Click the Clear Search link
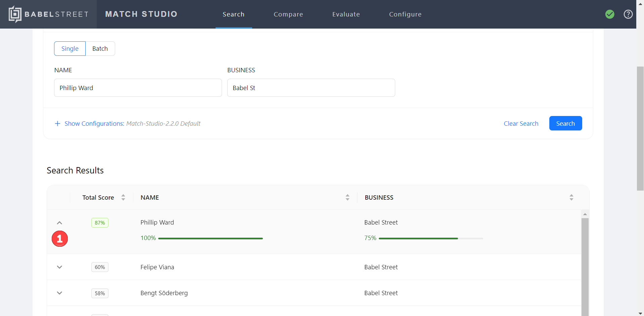Screen dimensions: 644x316 pyautogui.click(x=521, y=123)
